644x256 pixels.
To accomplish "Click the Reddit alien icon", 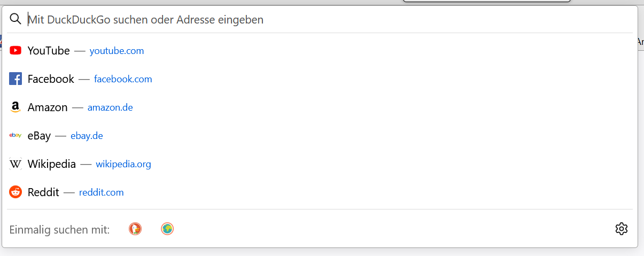I will pos(15,192).
